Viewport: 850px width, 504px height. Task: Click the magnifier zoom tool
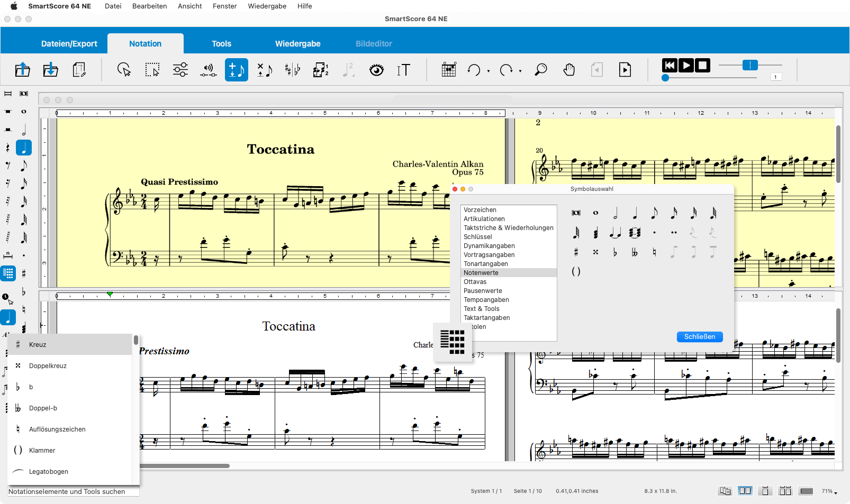pos(540,70)
